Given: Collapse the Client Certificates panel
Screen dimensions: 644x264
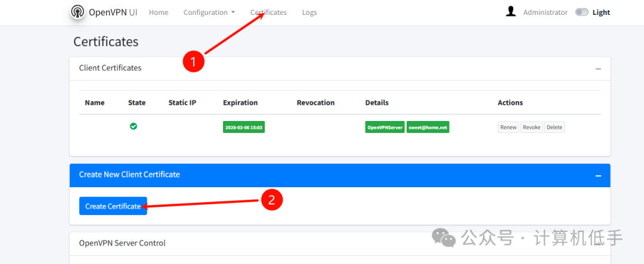Looking at the screenshot, I should tap(599, 69).
